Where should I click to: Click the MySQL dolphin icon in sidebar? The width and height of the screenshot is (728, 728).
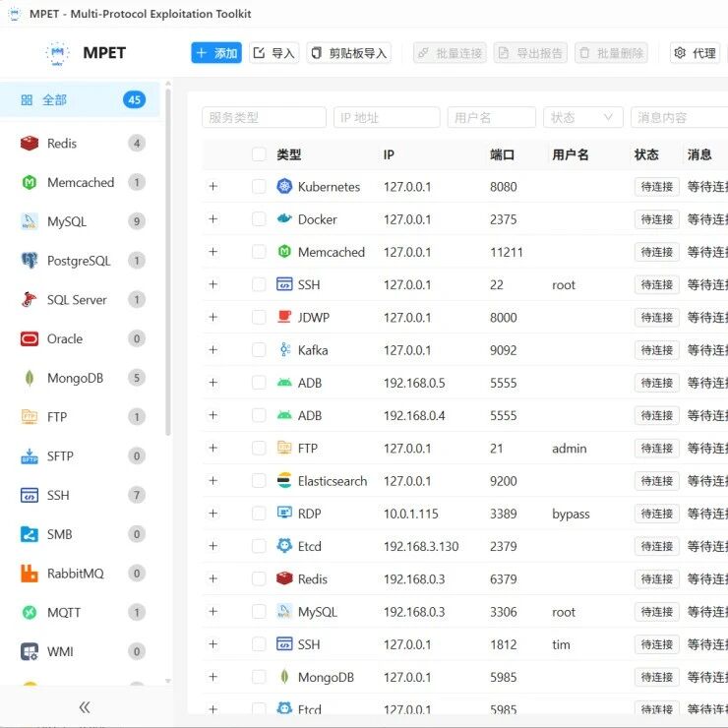pos(30,221)
